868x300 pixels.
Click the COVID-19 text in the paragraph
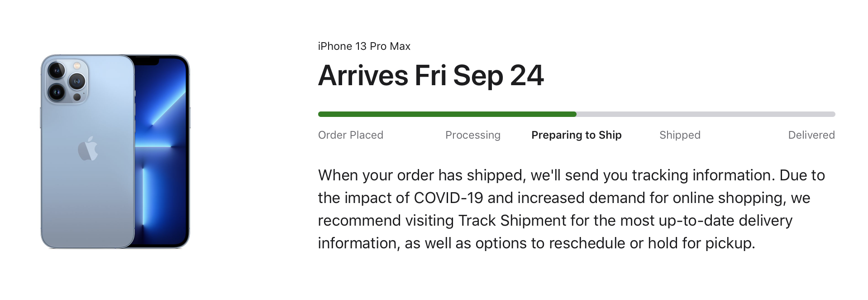point(448,198)
